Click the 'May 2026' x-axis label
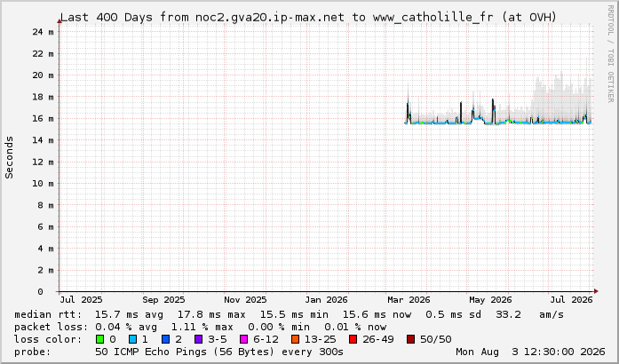Viewport: 619px width, 364px height. click(490, 300)
